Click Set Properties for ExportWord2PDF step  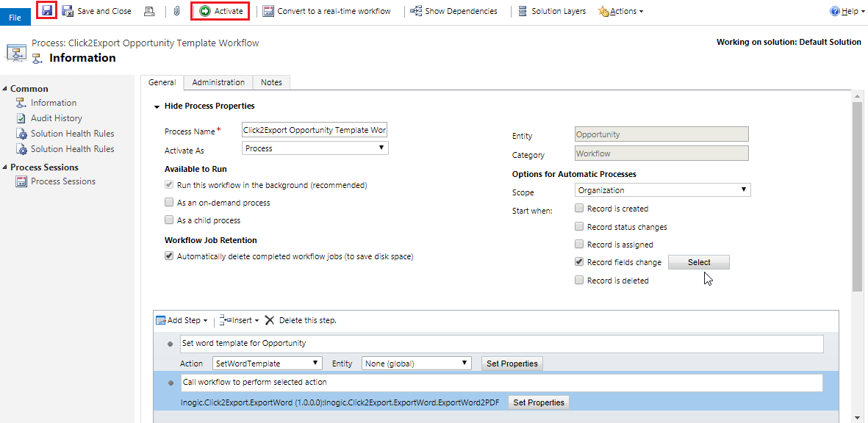[539, 402]
